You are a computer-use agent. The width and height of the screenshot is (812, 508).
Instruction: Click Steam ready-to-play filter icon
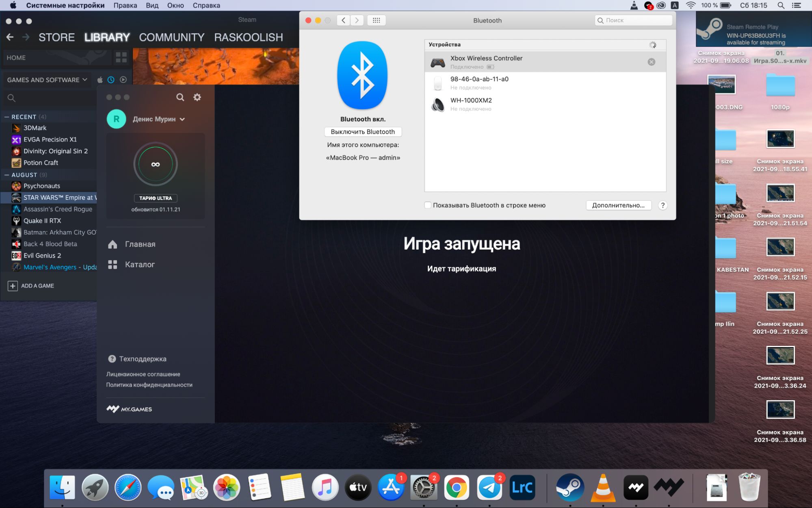tap(123, 80)
